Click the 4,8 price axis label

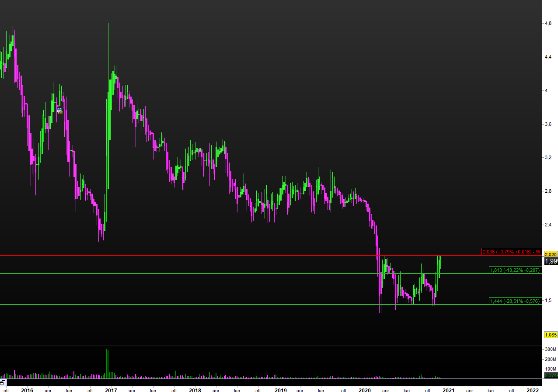[548, 24]
